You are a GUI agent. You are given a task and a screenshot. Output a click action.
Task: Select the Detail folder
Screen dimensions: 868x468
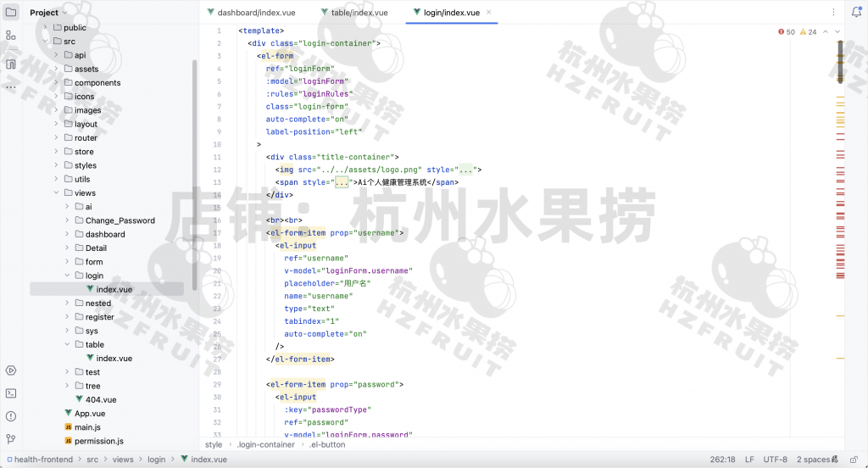96,248
